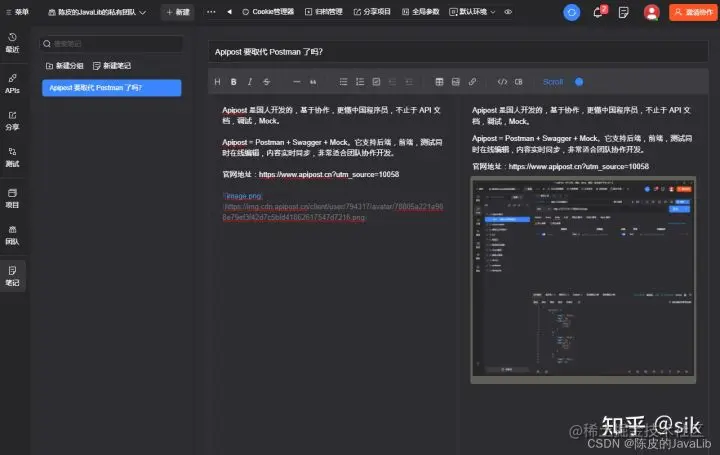Expand the 陈皮的JavaLib的私有团队 team dropdown

[97, 12]
